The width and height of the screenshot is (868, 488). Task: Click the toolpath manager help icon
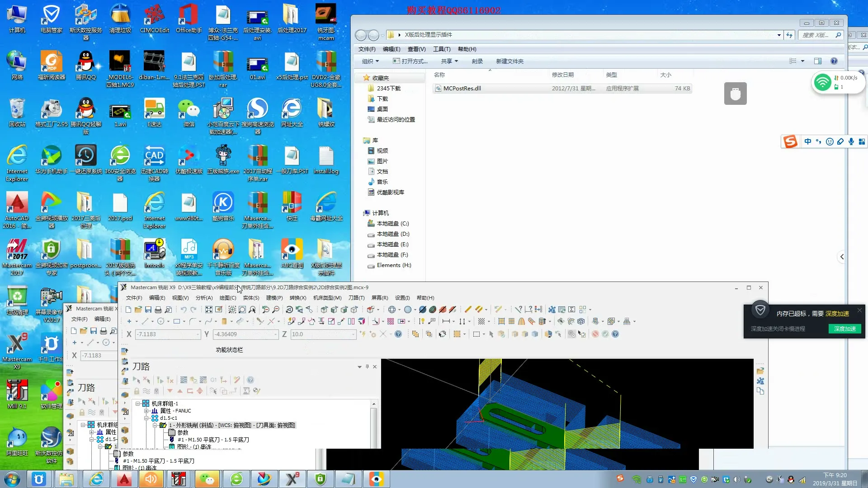250,380
